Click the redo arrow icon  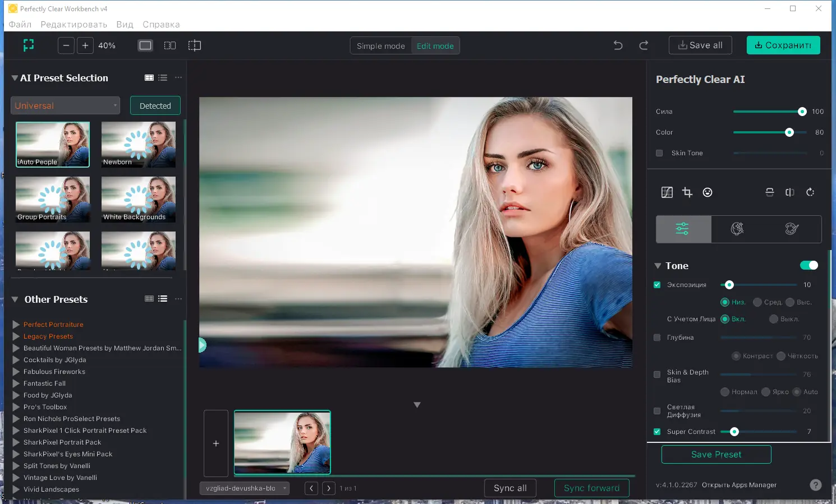[644, 45]
